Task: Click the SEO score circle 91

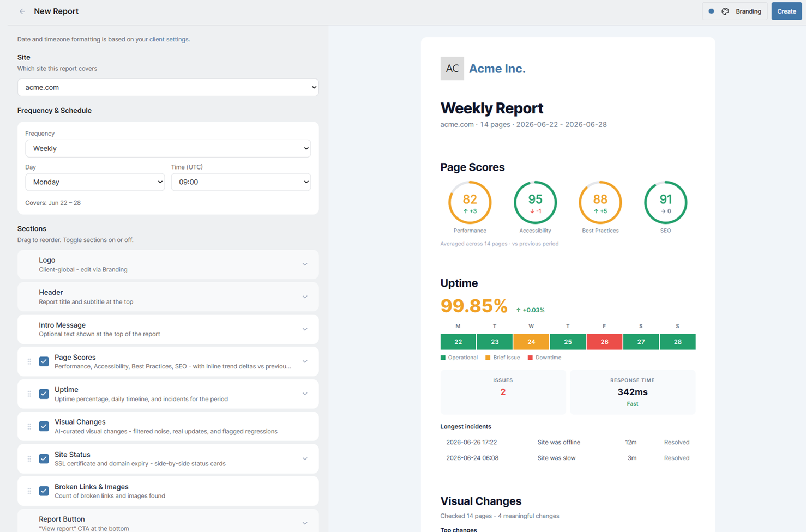Action: (x=665, y=203)
